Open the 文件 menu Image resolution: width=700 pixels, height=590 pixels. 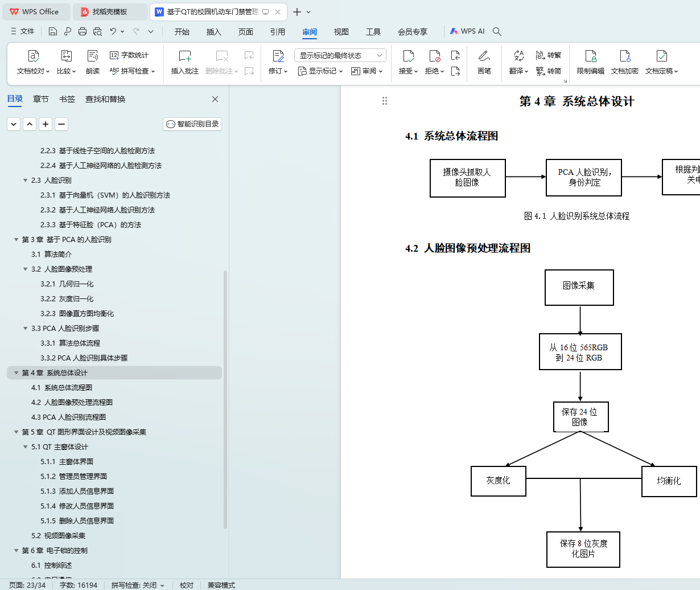pos(23,31)
